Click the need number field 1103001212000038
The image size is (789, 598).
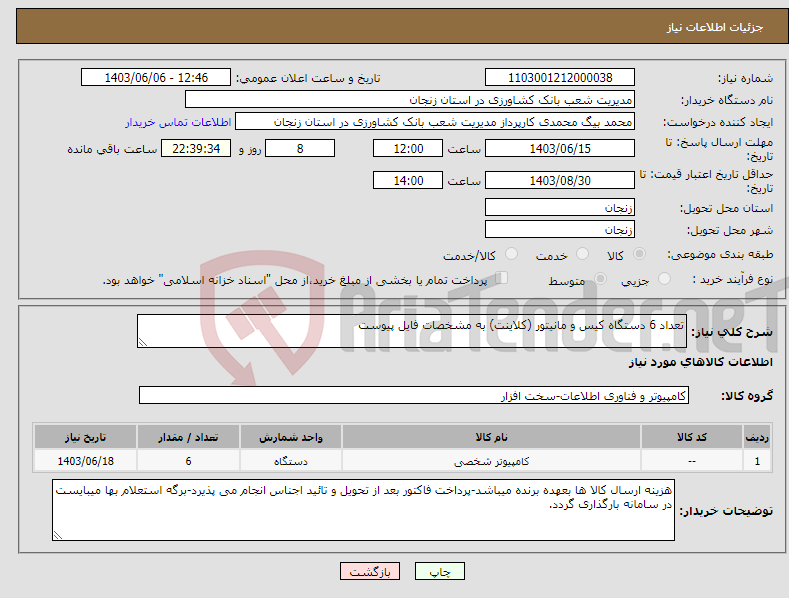point(560,78)
